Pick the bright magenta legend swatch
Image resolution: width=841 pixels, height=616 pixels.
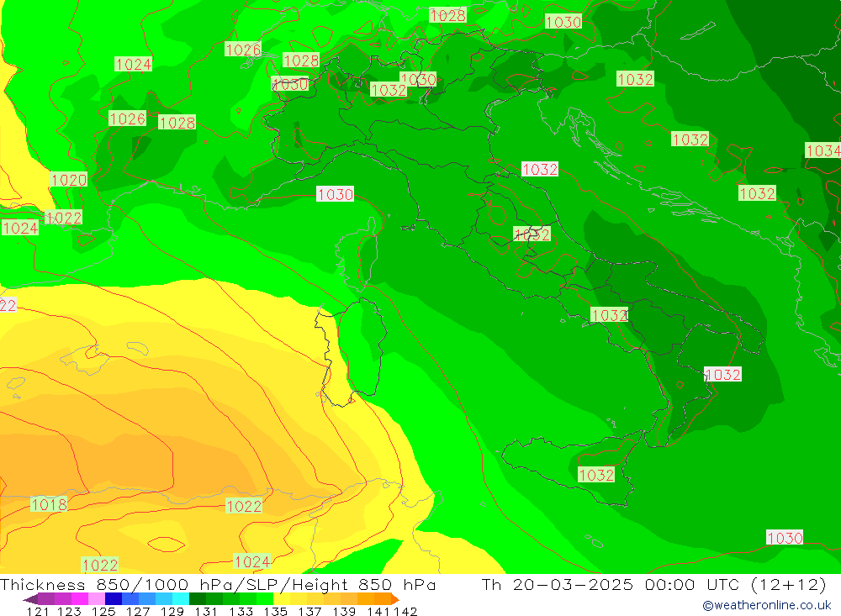coord(79,598)
